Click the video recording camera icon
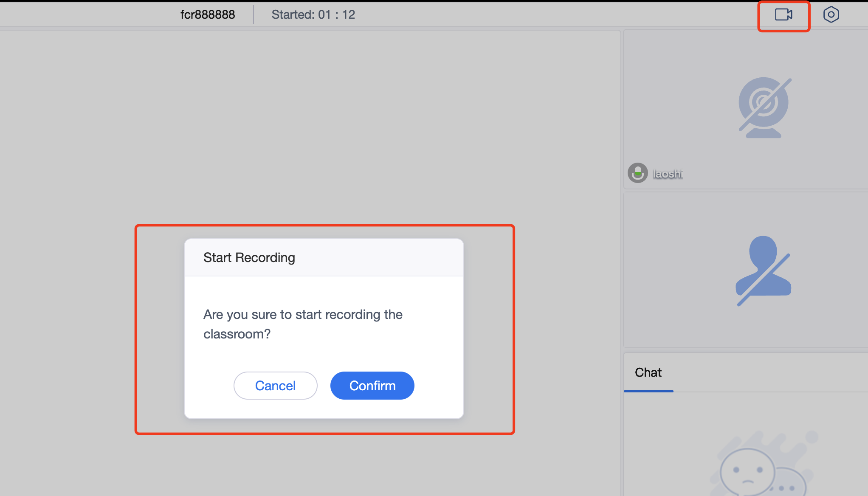Image resolution: width=868 pixels, height=496 pixels. [783, 14]
